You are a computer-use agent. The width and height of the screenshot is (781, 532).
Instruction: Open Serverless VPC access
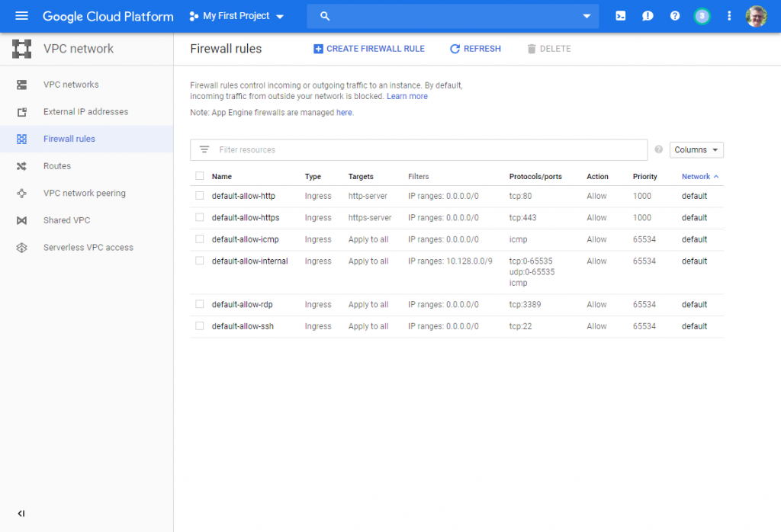click(x=88, y=248)
